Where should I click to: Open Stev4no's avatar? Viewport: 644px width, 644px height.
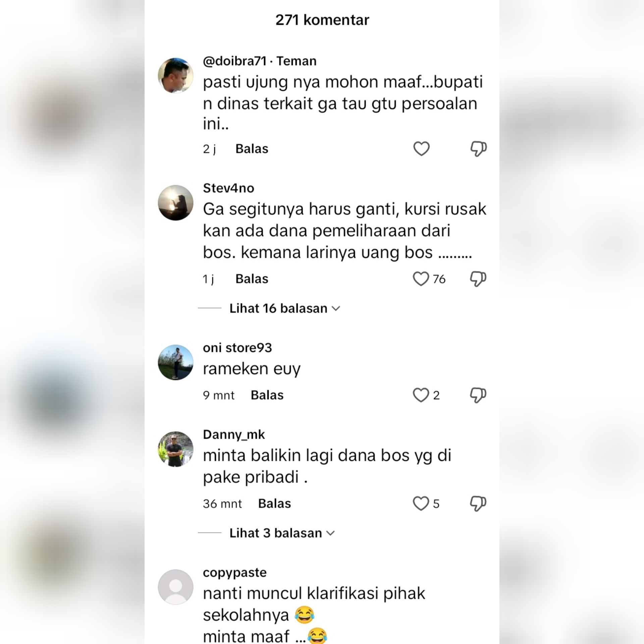coord(176,203)
